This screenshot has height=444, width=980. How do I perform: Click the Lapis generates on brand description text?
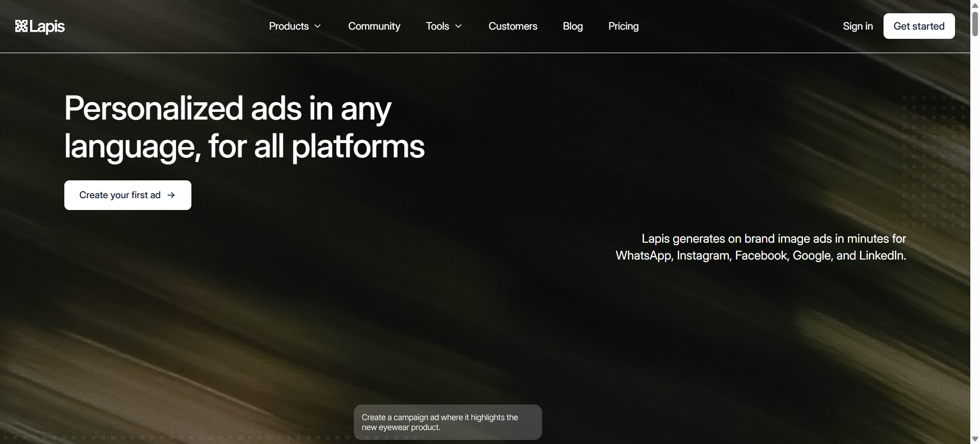click(761, 247)
